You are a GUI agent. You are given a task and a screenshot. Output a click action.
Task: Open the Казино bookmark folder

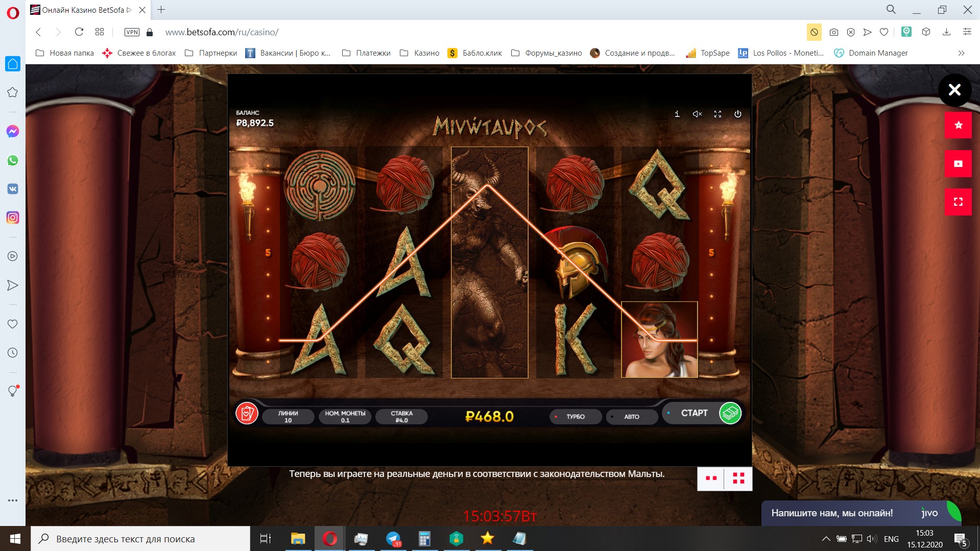point(420,53)
